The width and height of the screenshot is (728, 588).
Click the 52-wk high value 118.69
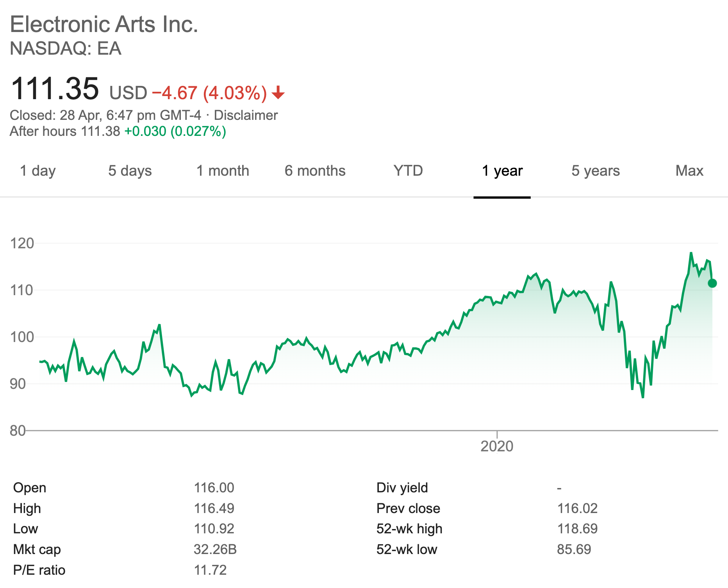click(577, 529)
